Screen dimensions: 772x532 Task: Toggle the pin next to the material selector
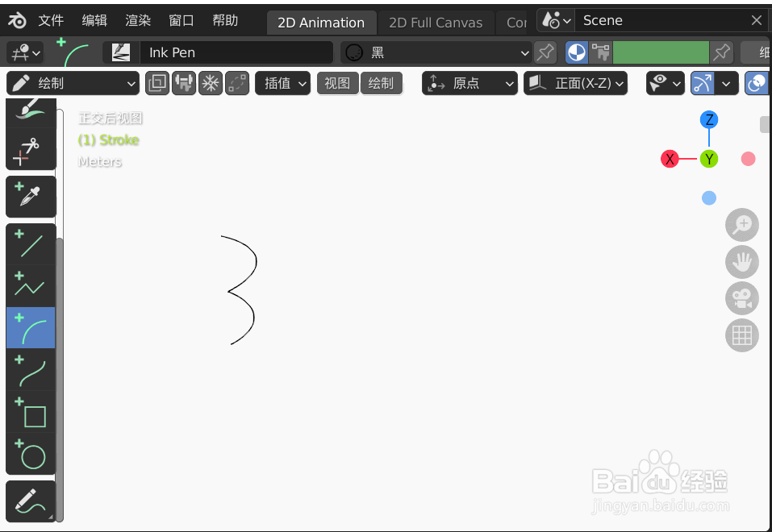coord(545,52)
